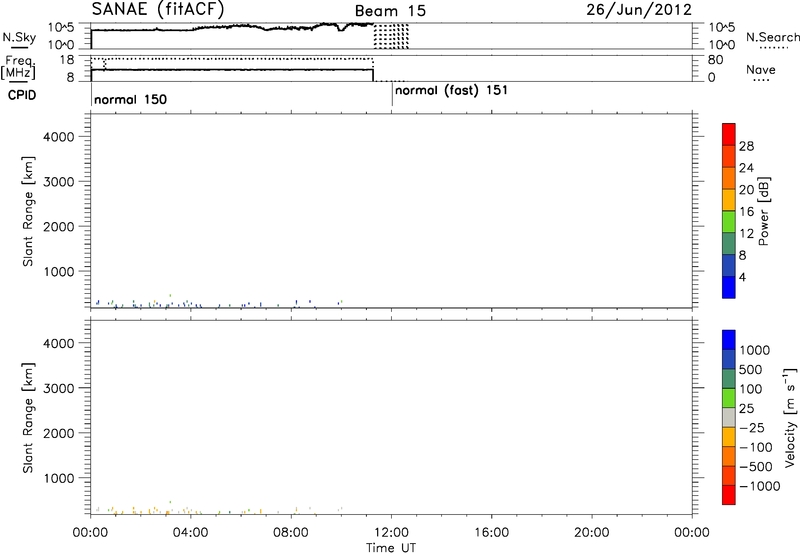
Task: Click the green Power colorbar segment above 12
Action: coord(729,221)
